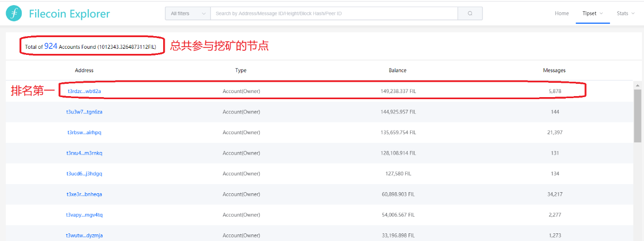Image resolution: width=644 pixels, height=241 pixels.
Task: Click message count 144
Action: [555, 112]
